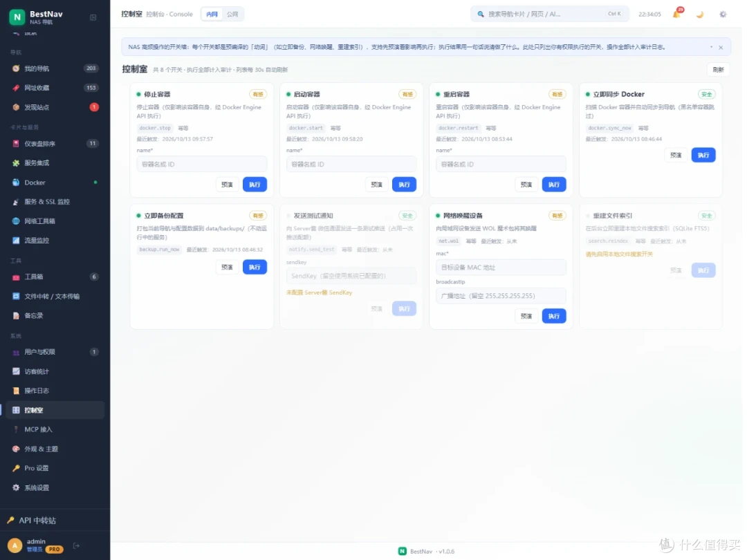The image size is (747, 560).
Task: Click 预演 on the 重启容器 card
Action: coord(526,185)
